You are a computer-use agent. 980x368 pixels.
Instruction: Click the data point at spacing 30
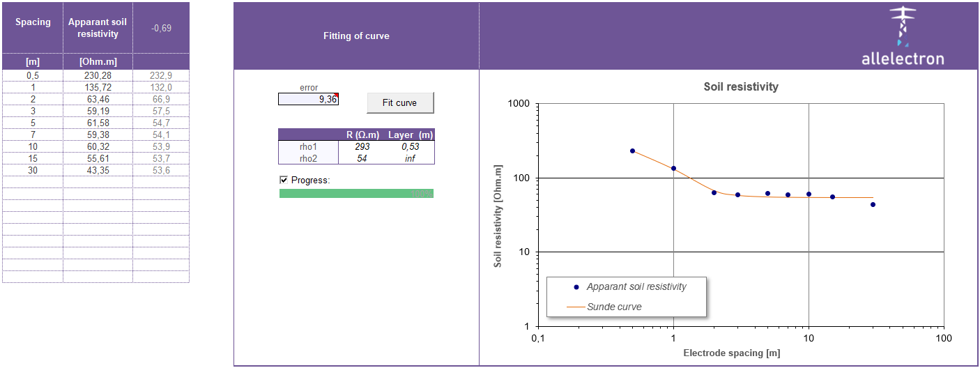point(873,204)
